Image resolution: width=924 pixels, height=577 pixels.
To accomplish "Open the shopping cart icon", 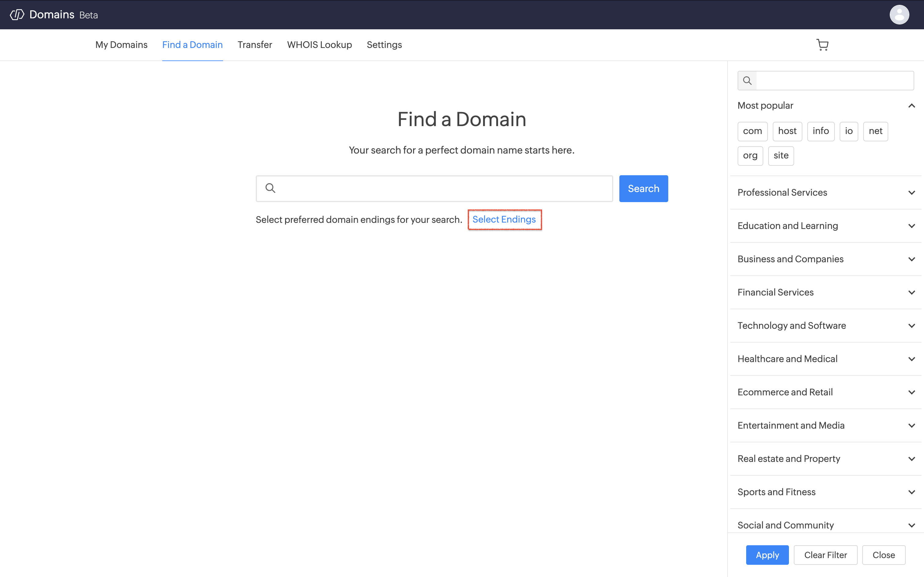I will [822, 45].
